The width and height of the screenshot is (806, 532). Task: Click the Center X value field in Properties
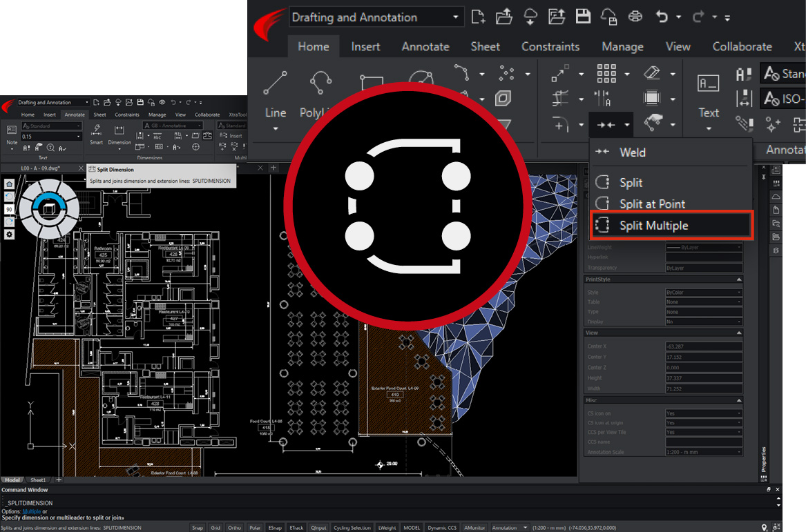(704, 346)
